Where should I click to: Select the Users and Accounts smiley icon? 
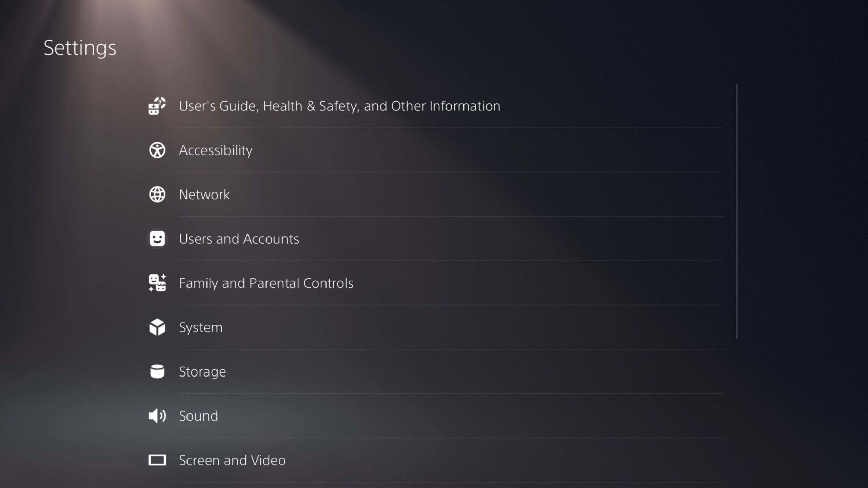(x=157, y=239)
